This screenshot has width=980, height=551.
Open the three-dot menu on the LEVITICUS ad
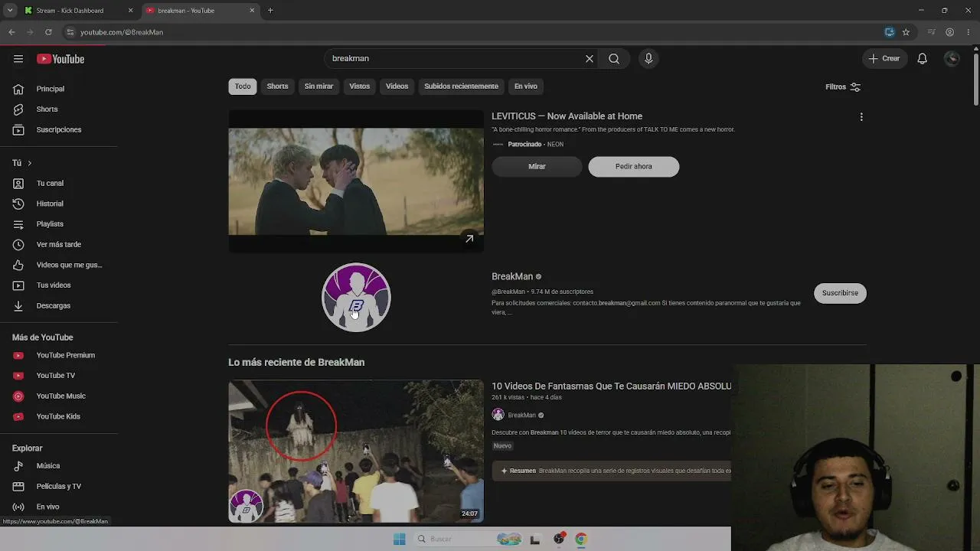coord(861,117)
